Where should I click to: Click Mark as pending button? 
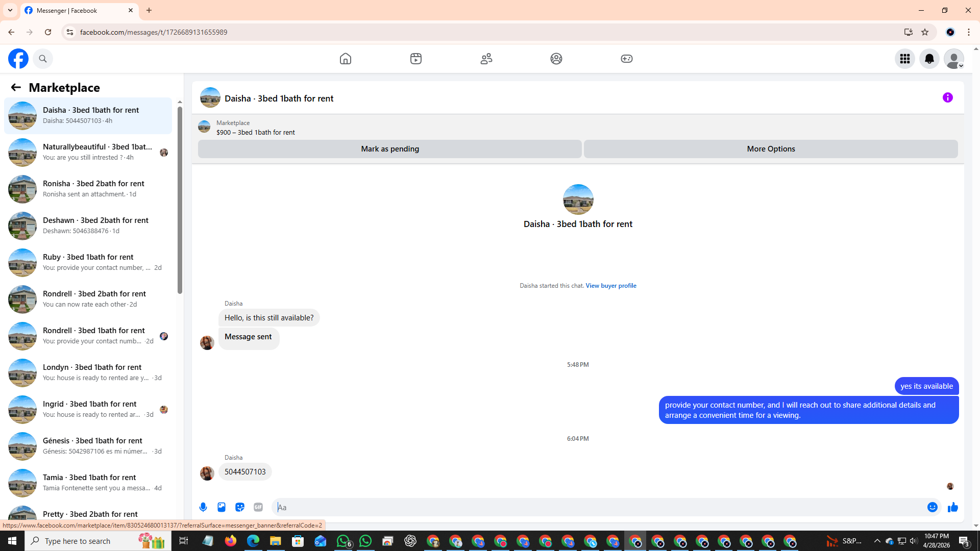389,149
